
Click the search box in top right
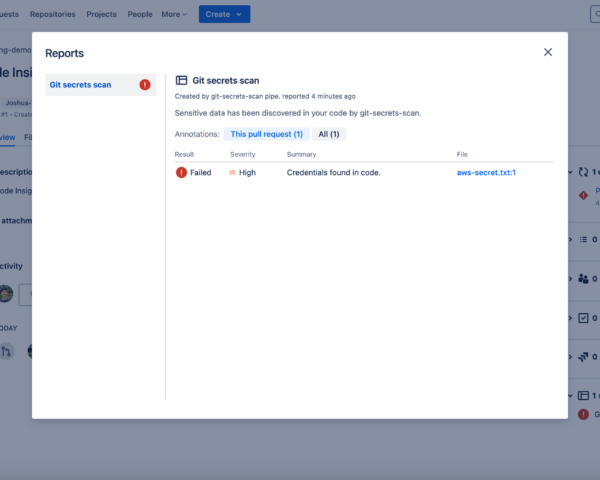point(594,14)
